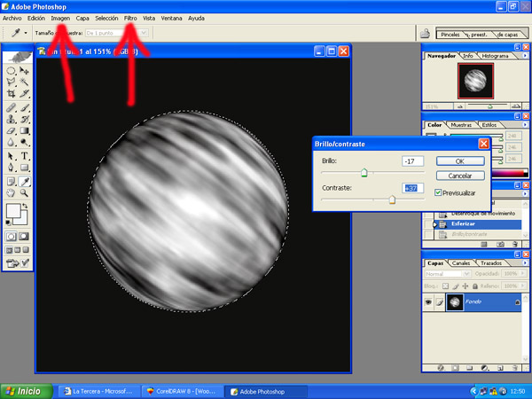Image resolution: width=532 pixels, height=399 pixels.
Task: Select the Dodge tool
Action: coord(24,142)
